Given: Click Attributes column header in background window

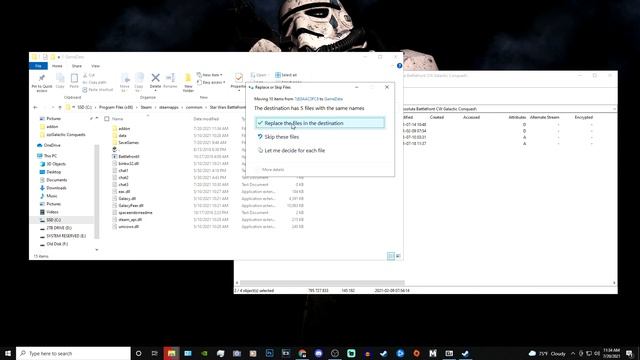Looking at the screenshot, I should [x=517, y=117].
